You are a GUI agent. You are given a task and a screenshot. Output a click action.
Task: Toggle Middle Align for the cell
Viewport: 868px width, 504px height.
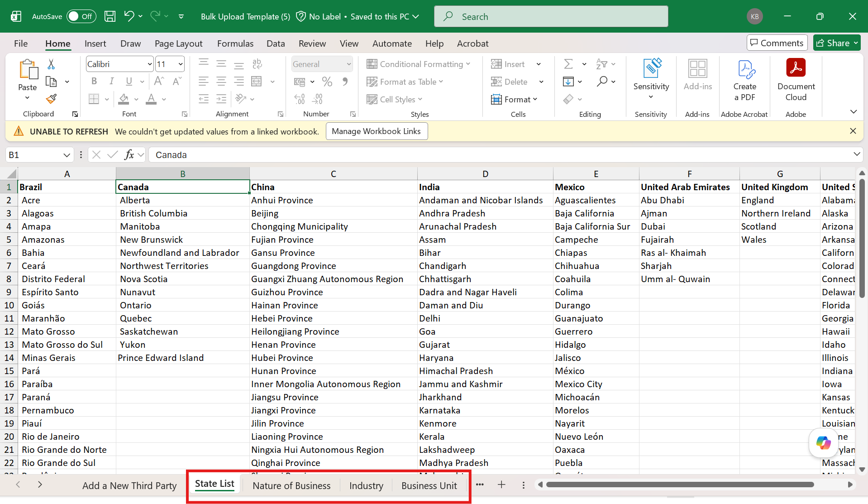point(221,64)
